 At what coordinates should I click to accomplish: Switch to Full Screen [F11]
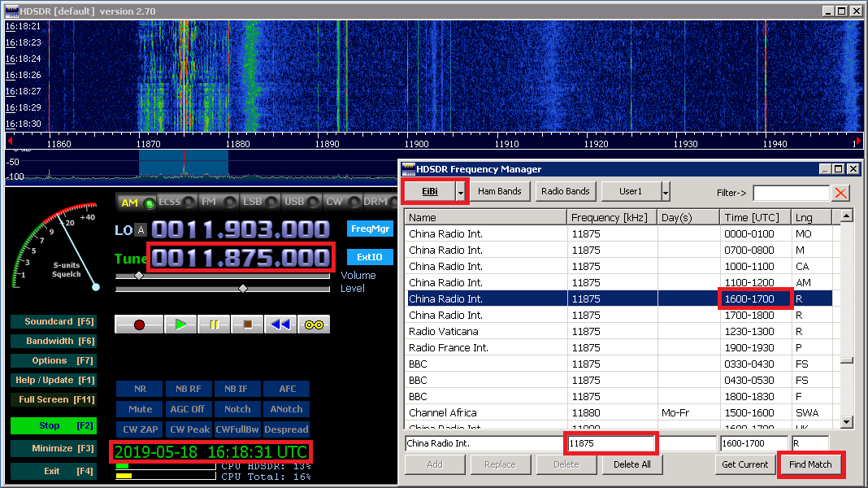[54, 399]
